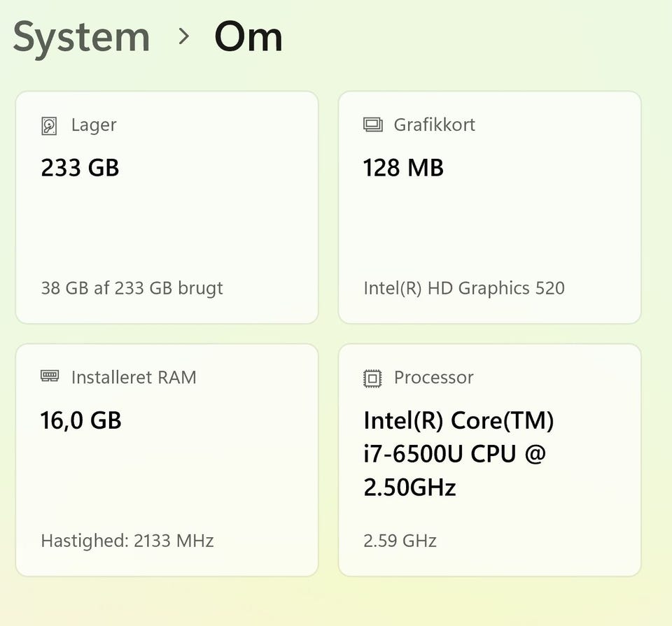Click the Installeret RAM memory icon
The height and width of the screenshot is (626, 672).
50,377
